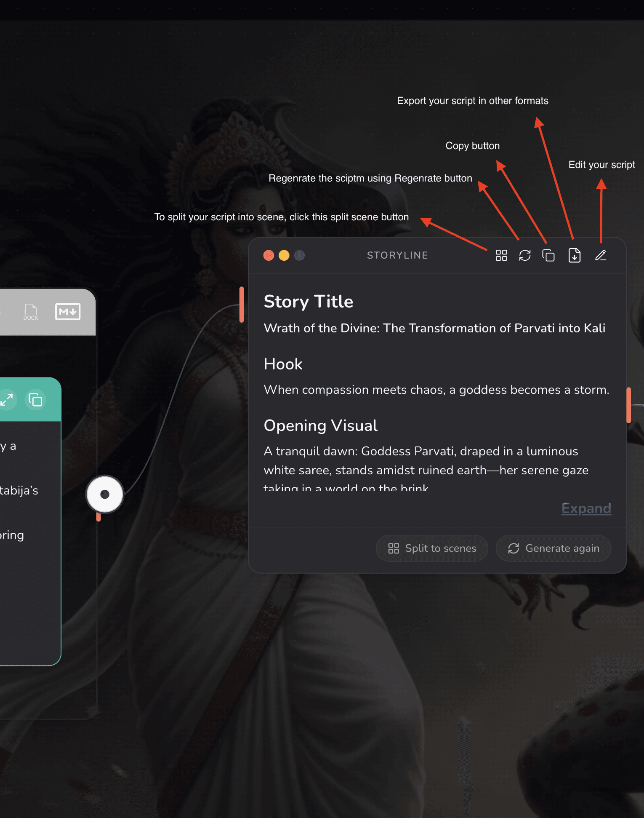Image resolution: width=644 pixels, height=818 pixels.
Task: Click the Generate again button
Action: point(554,548)
